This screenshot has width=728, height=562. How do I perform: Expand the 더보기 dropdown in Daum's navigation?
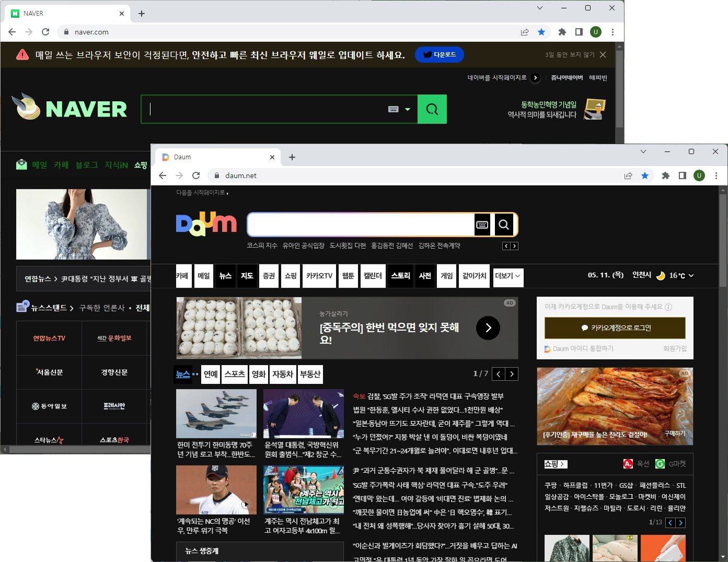507,276
